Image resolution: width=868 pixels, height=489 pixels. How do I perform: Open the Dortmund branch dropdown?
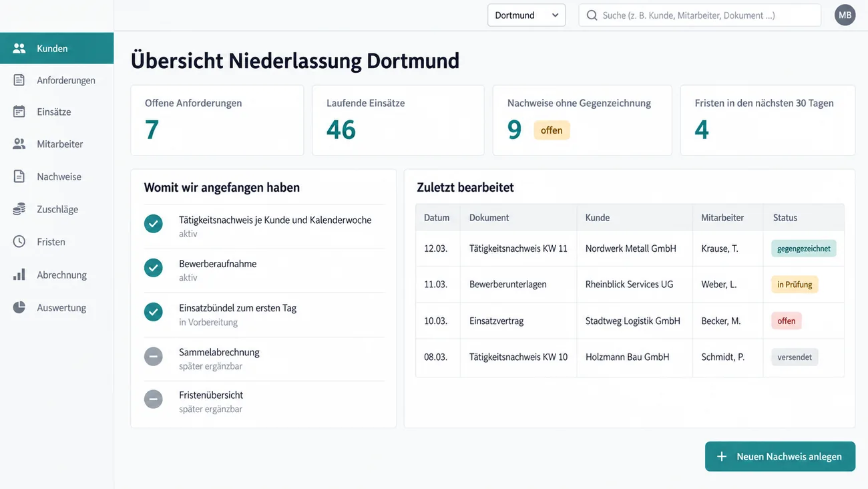coord(526,15)
